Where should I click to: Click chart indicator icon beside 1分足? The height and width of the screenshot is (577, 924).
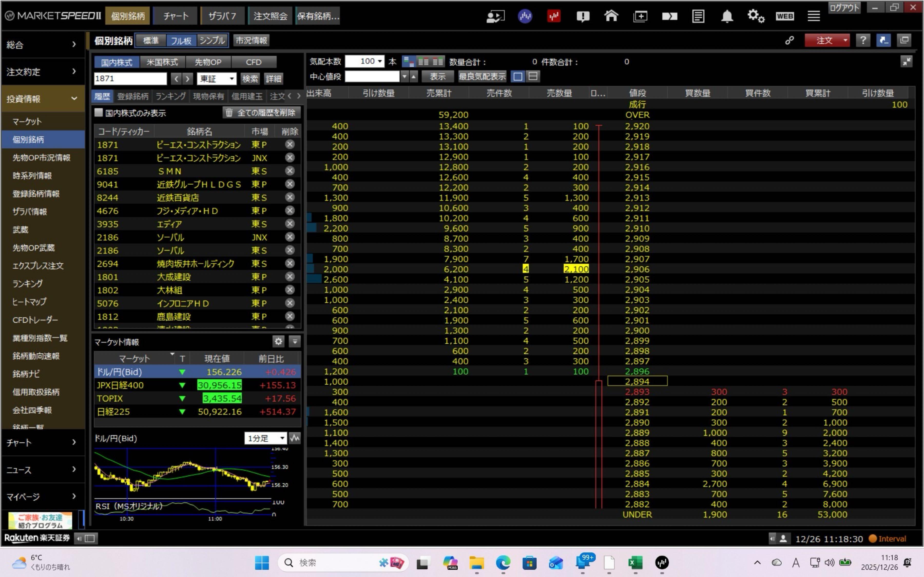point(295,438)
